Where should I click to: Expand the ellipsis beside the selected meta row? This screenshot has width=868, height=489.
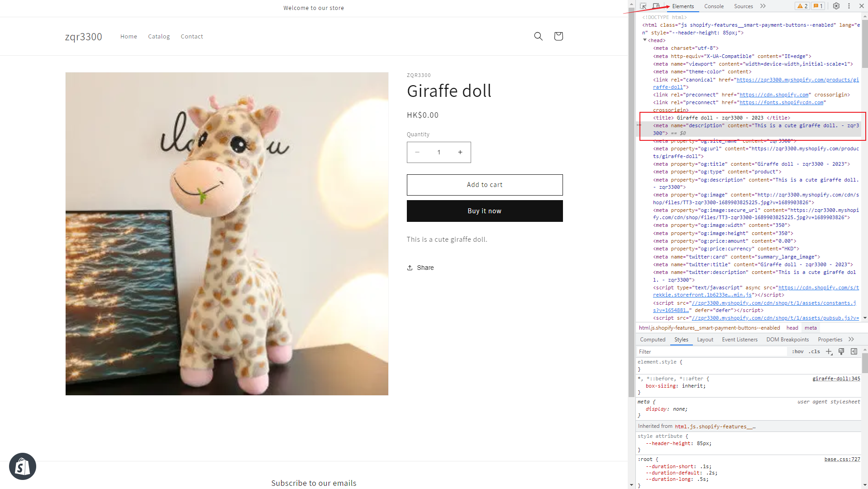[x=639, y=125]
